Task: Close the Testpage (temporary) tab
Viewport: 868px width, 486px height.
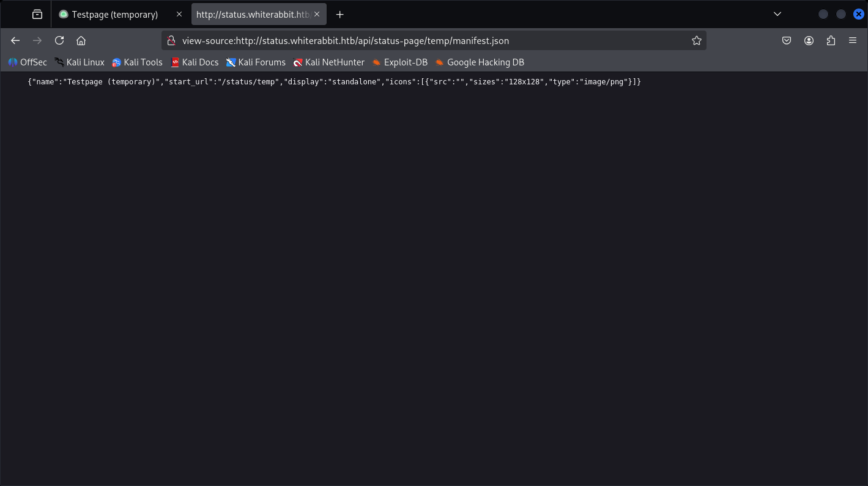Action: 179,14
